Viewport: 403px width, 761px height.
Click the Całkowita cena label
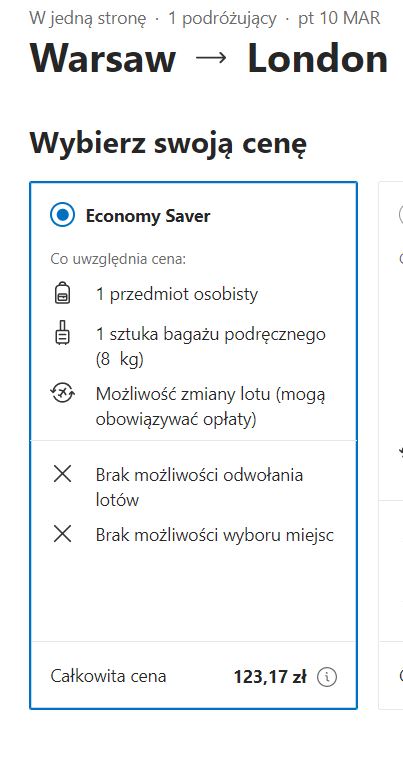coord(108,676)
